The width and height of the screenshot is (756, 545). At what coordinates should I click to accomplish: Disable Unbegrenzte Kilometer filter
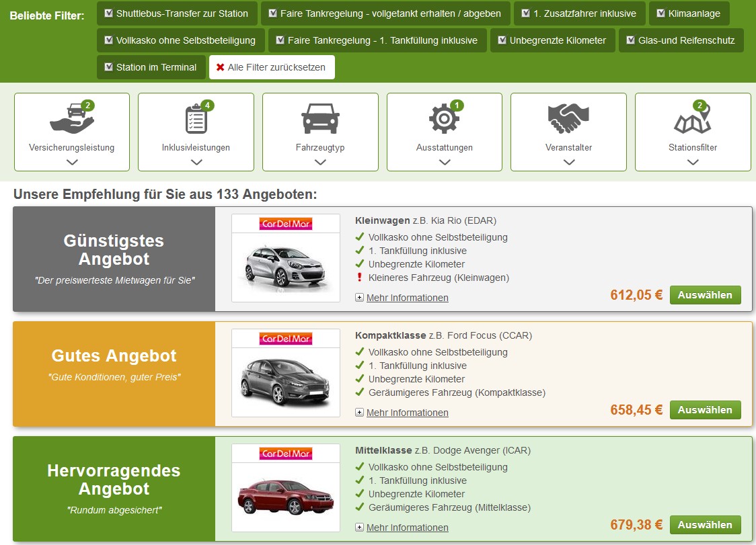click(502, 40)
